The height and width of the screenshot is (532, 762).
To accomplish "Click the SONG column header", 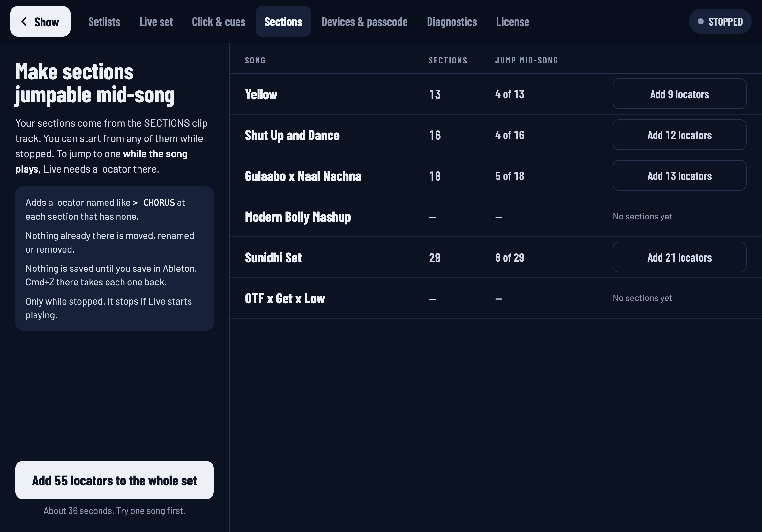I will click(x=255, y=60).
